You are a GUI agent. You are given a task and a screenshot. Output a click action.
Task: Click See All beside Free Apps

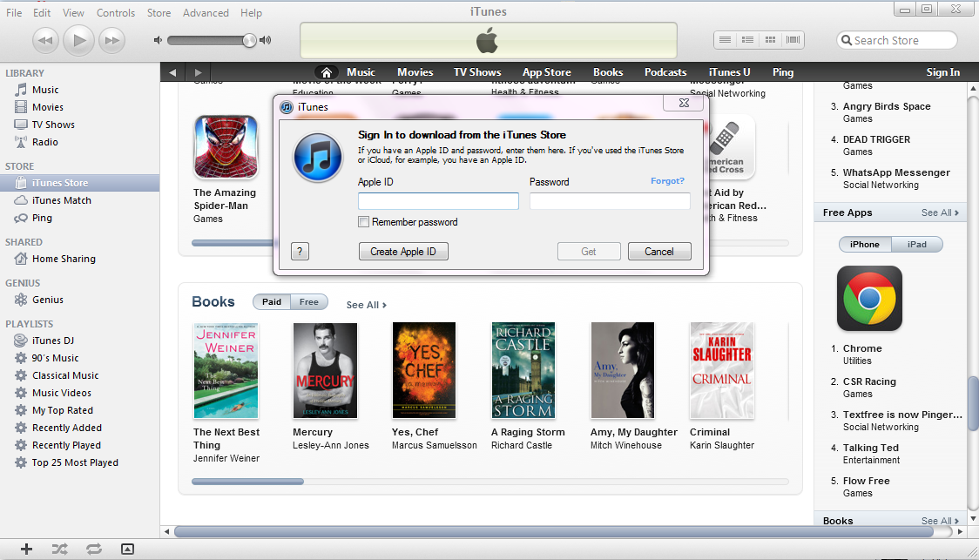[x=940, y=213]
